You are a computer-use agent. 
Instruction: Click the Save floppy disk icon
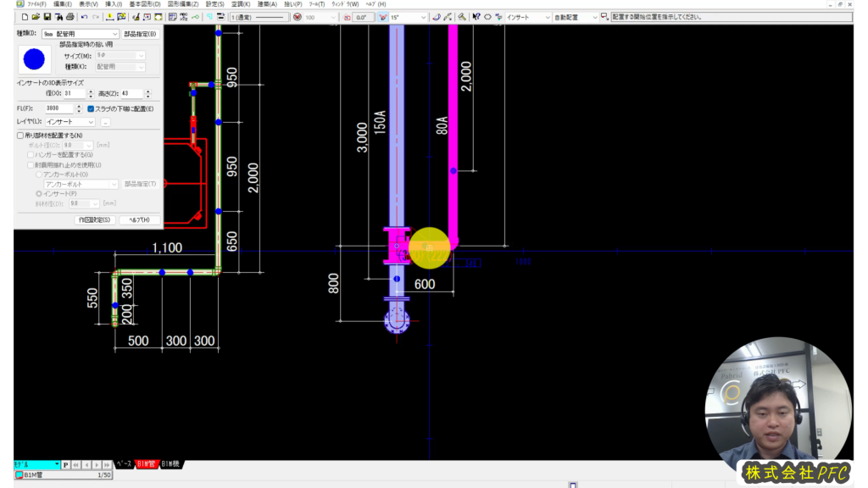[x=47, y=17]
